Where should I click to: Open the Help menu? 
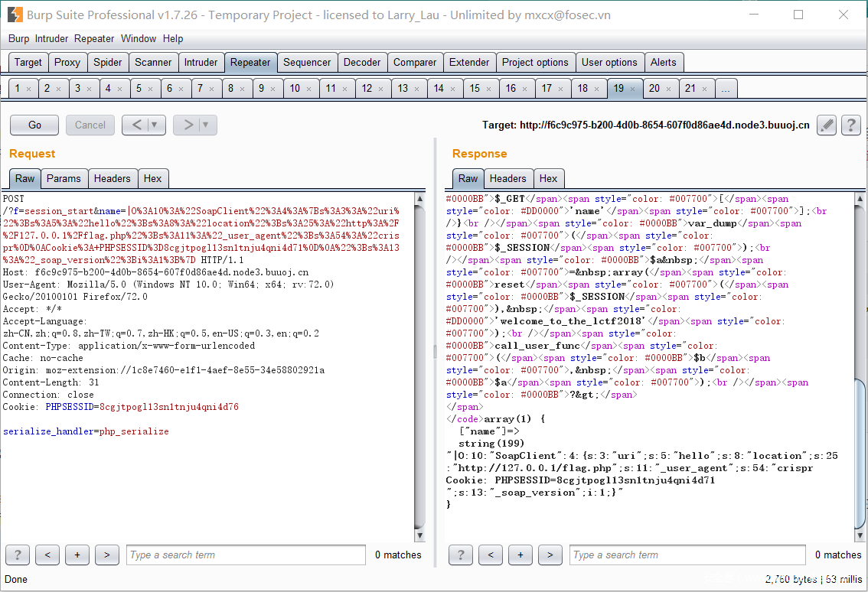click(x=173, y=39)
